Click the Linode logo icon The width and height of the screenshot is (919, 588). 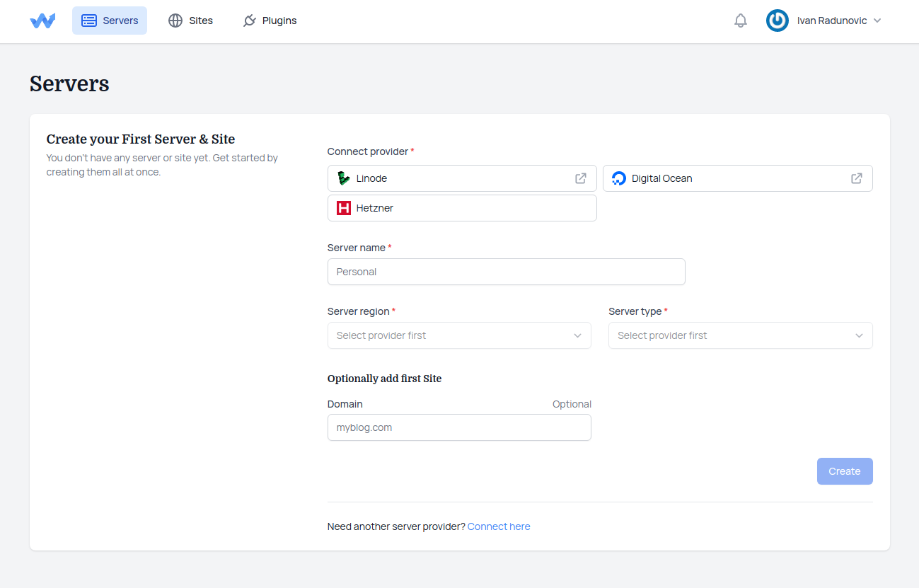[344, 178]
